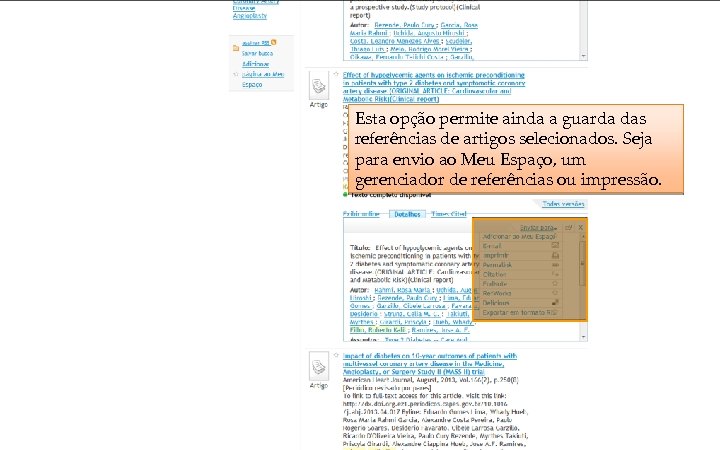720x450 pixels.
Task: Click author Rahmi, Rosa Maria in Detalhes
Action: (x=402, y=290)
